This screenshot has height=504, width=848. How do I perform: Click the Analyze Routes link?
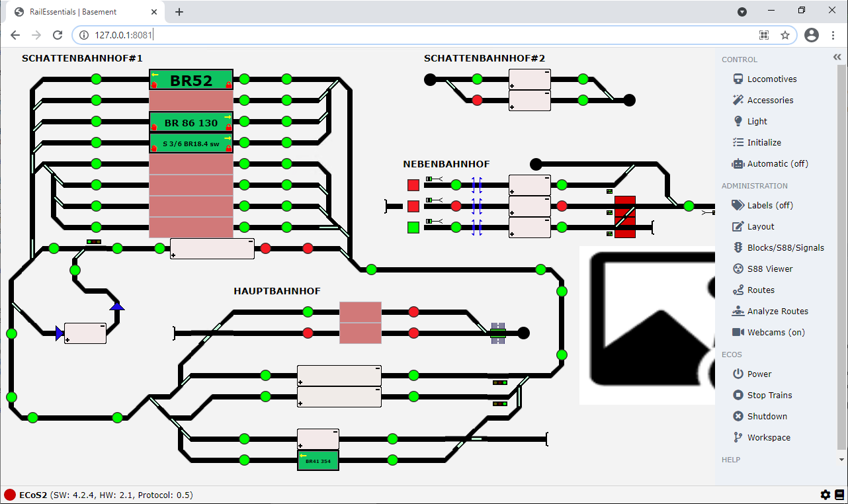(777, 311)
